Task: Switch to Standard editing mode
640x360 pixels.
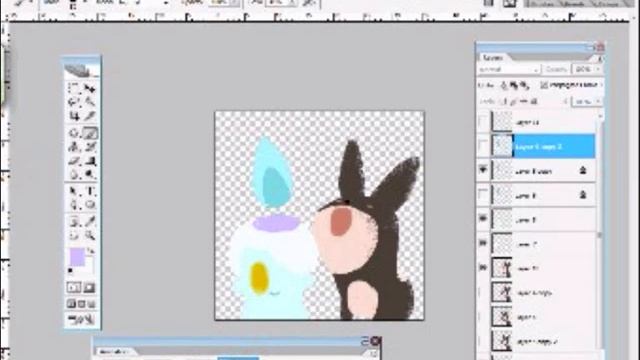Action: point(74,287)
